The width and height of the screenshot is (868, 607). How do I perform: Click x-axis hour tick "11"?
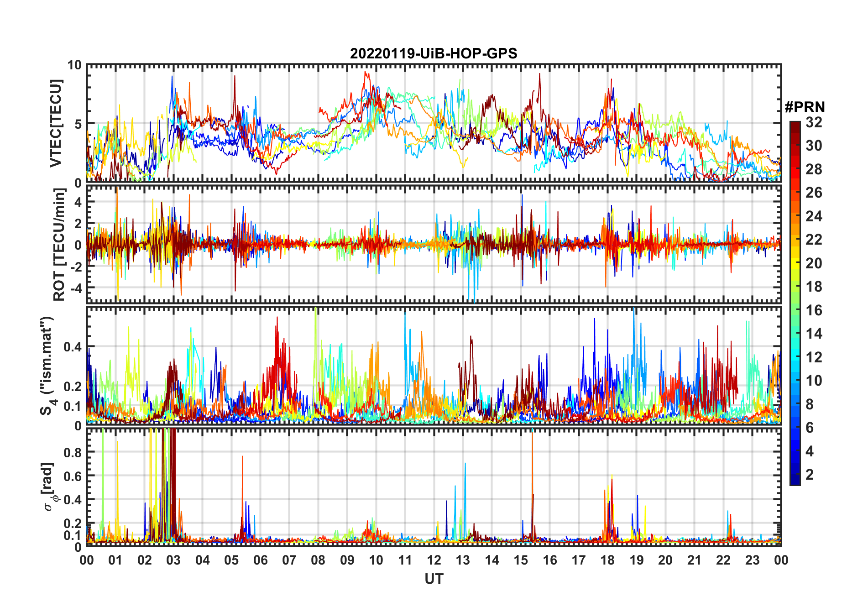coord(405,560)
